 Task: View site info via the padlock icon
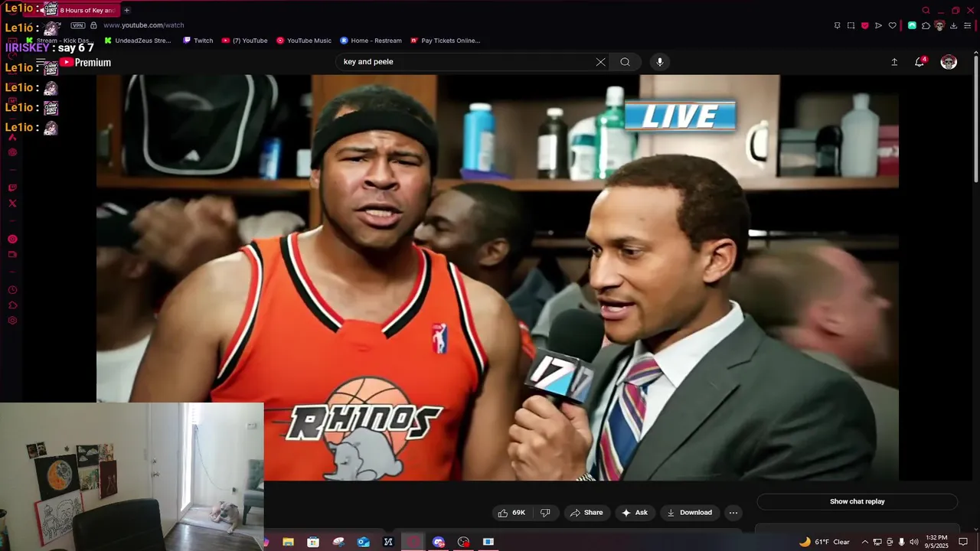93,25
